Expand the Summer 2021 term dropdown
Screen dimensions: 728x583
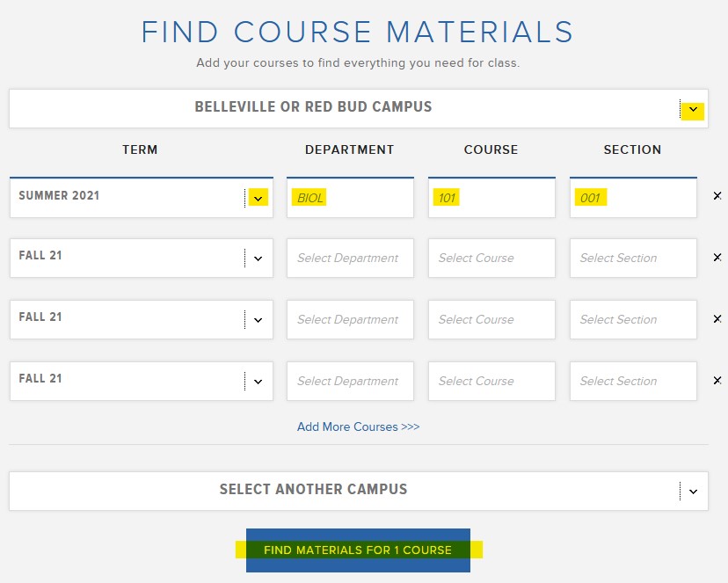(258, 198)
